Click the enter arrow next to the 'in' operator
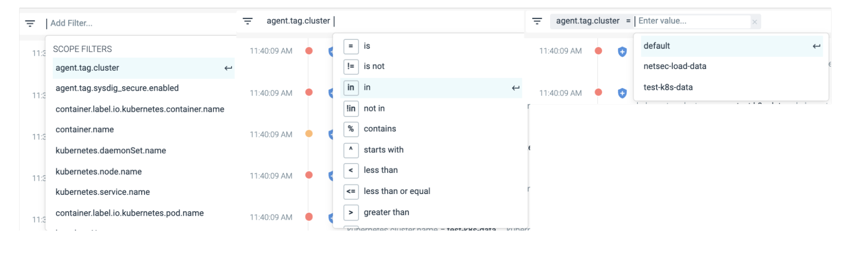 click(515, 88)
